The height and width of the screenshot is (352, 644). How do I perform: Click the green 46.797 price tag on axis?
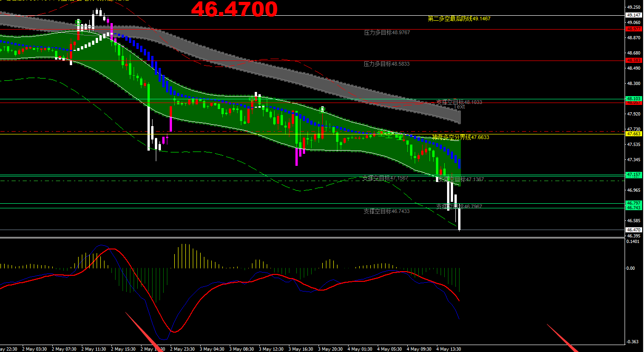coord(633,203)
